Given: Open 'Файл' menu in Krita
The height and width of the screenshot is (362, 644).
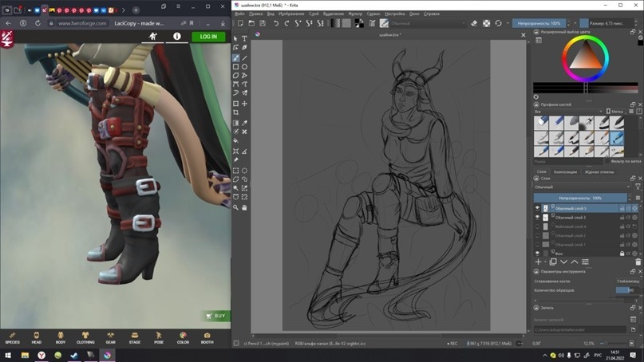Looking at the screenshot, I should [x=239, y=14].
